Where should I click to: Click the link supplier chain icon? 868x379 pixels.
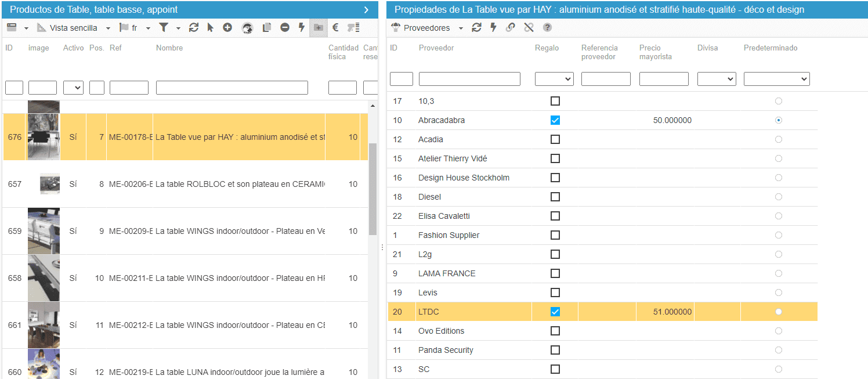pos(511,28)
